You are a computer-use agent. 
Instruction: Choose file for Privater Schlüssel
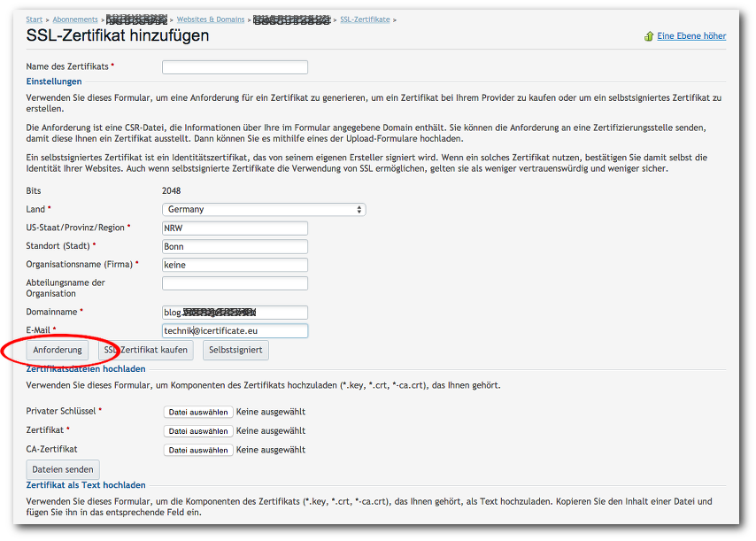199,412
